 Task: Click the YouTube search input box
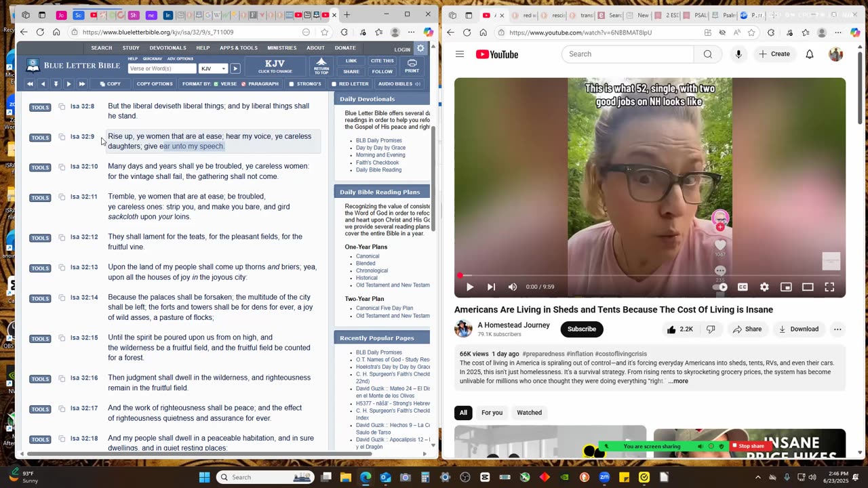(627, 54)
